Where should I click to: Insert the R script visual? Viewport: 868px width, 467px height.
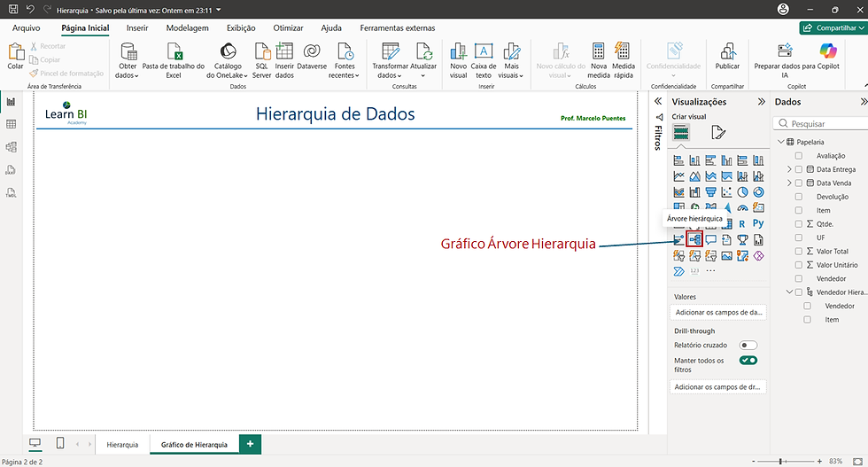point(742,224)
